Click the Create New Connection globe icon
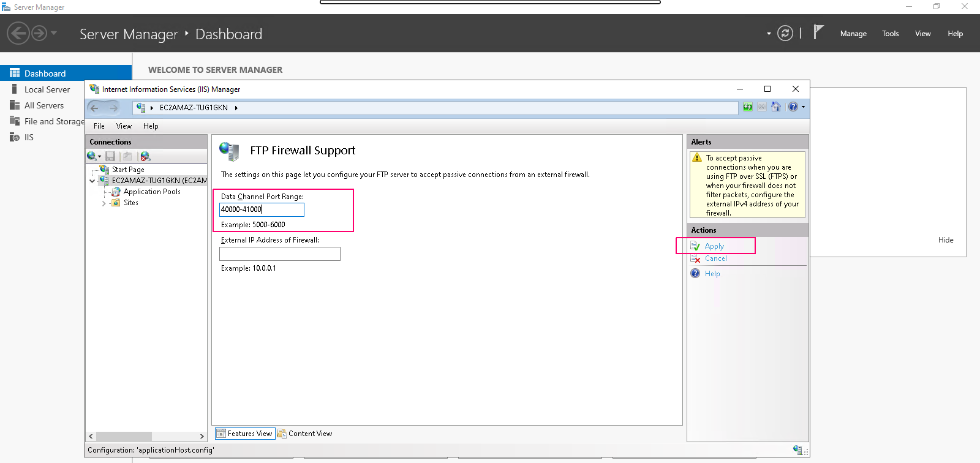This screenshot has width=980, height=463. tap(92, 156)
